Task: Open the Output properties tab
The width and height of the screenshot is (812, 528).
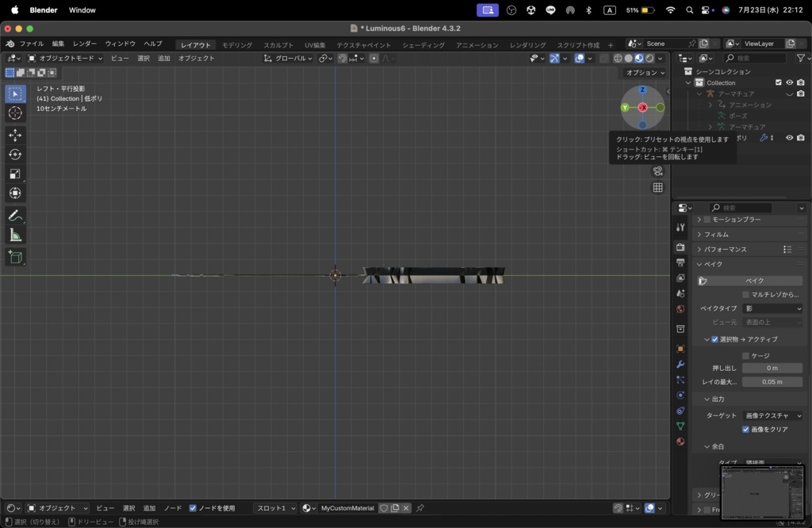Action: (x=680, y=262)
